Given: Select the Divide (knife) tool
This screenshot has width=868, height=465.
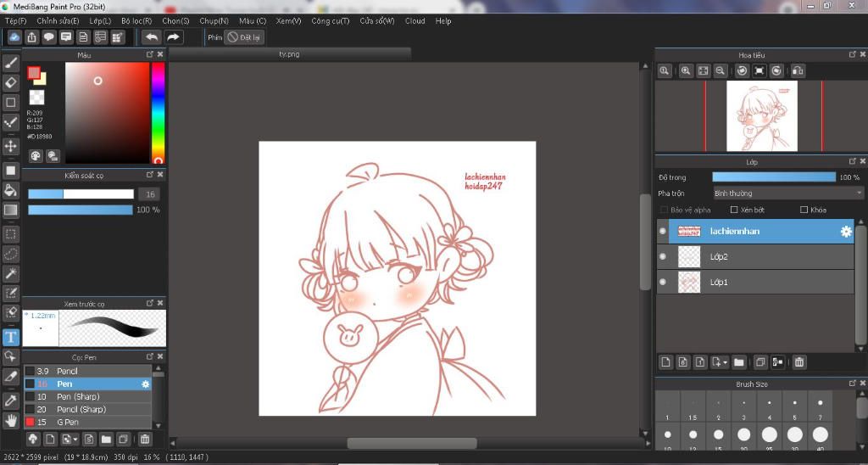Looking at the screenshot, I should pyautogui.click(x=10, y=376).
